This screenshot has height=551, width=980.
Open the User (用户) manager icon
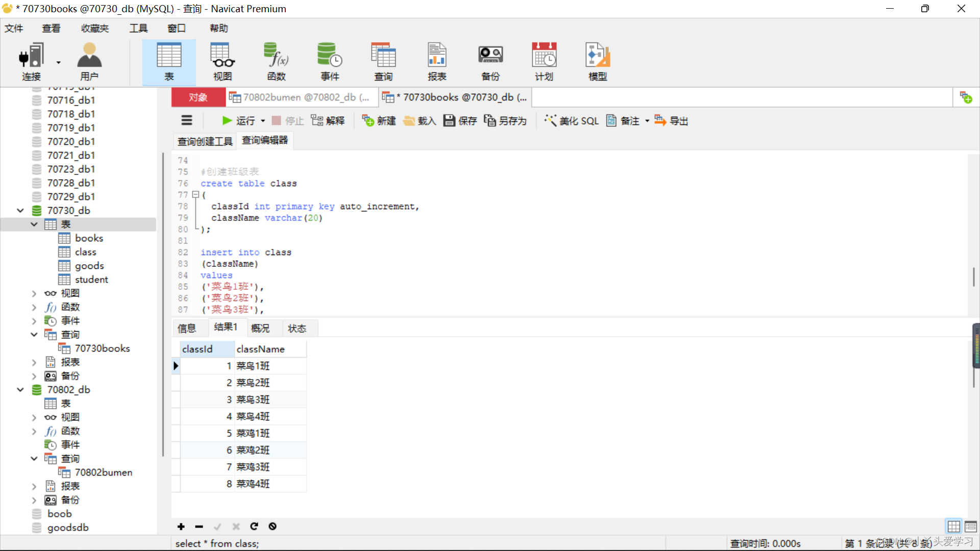coord(89,62)
